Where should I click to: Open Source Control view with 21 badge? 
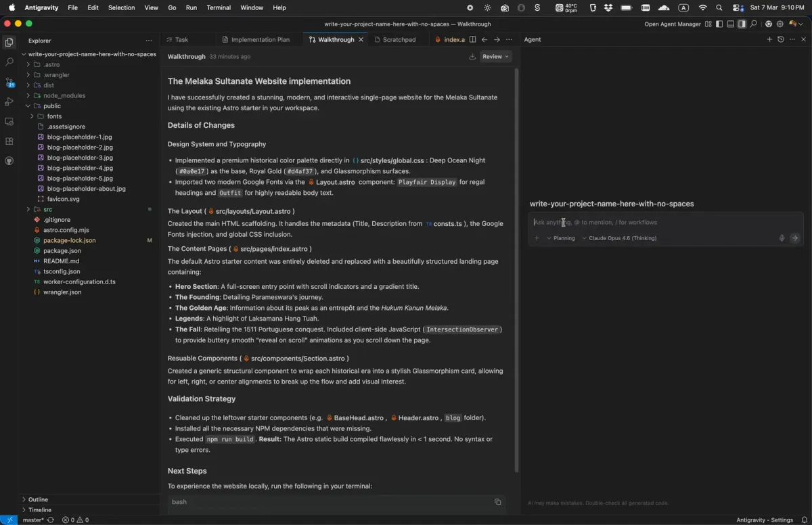pos(9,82)
